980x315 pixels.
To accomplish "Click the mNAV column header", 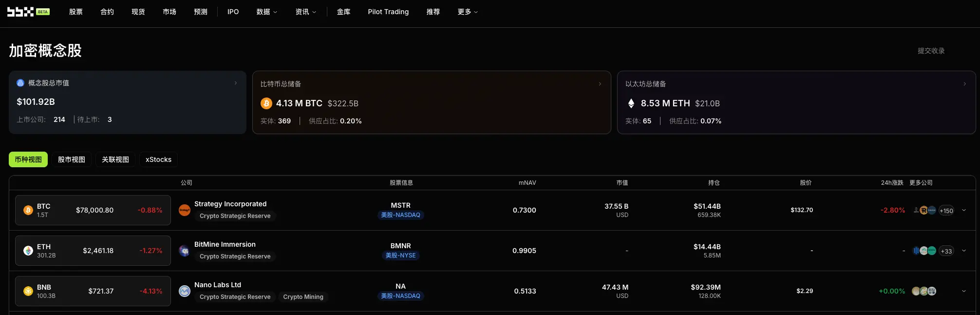I will click(528, 183).
